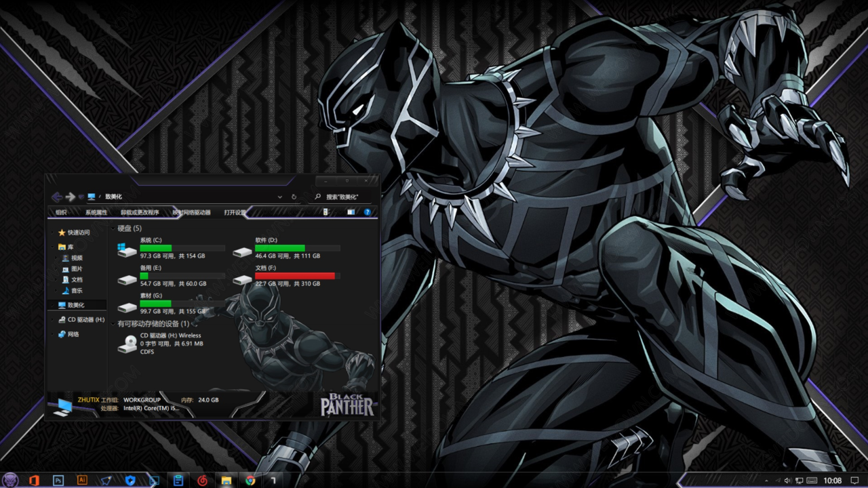The image size is (868, 488).
Task: Expand the 网络 tree arrow
Action: [x=53, y=334]
